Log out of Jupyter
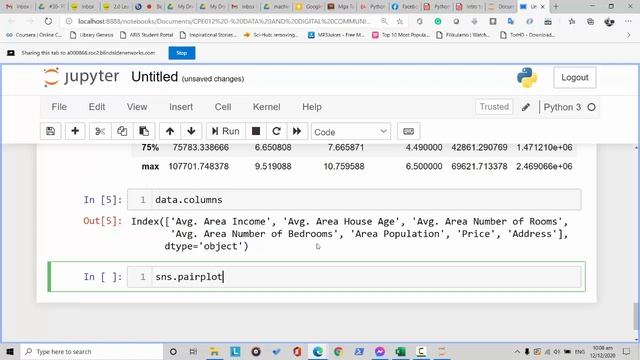This screenshot has height=360, width=640. click(574, 78)
